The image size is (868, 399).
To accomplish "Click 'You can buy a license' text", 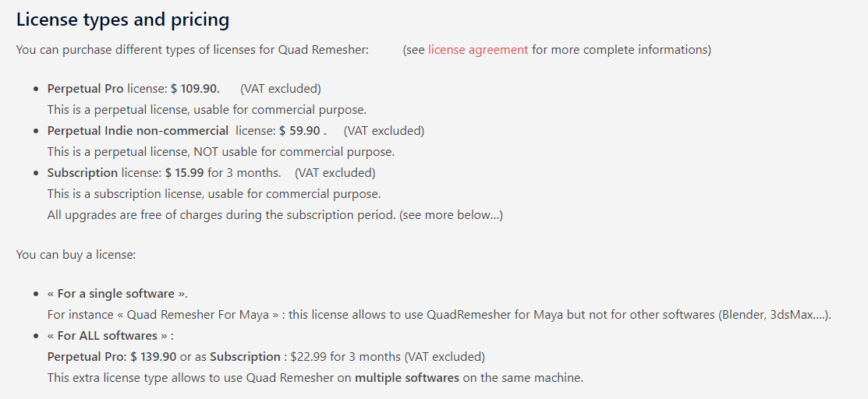I will 76,255.
